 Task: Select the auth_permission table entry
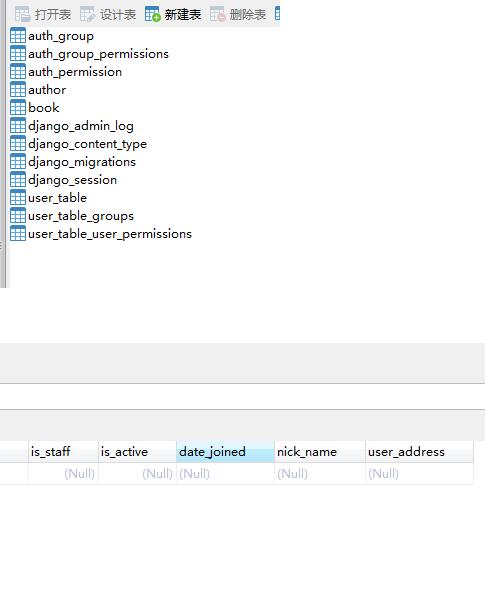[75, 72]
